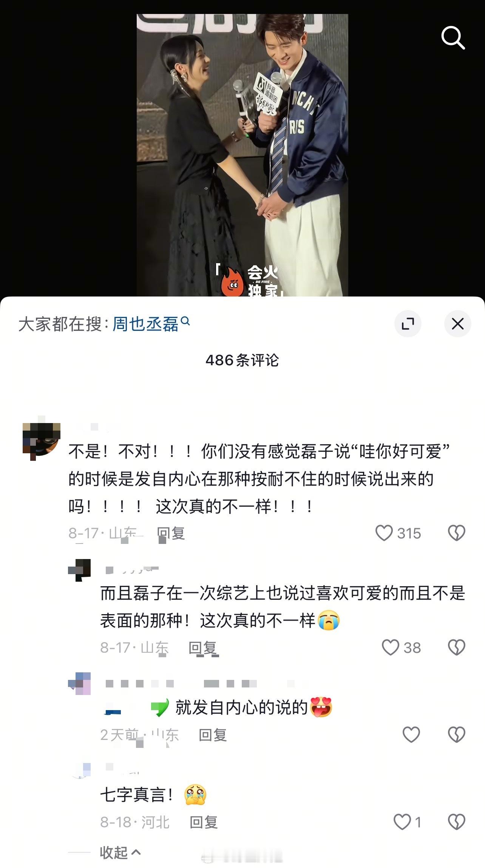Reply to the 而且磊子 comment

pos(203,647)
